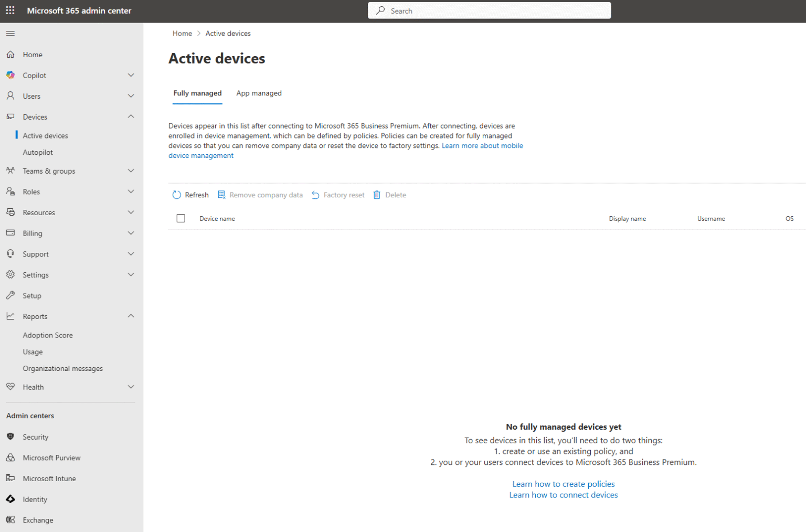Open the Exchange admin center
The image size is (806, 532).
(x=37, y=520)
